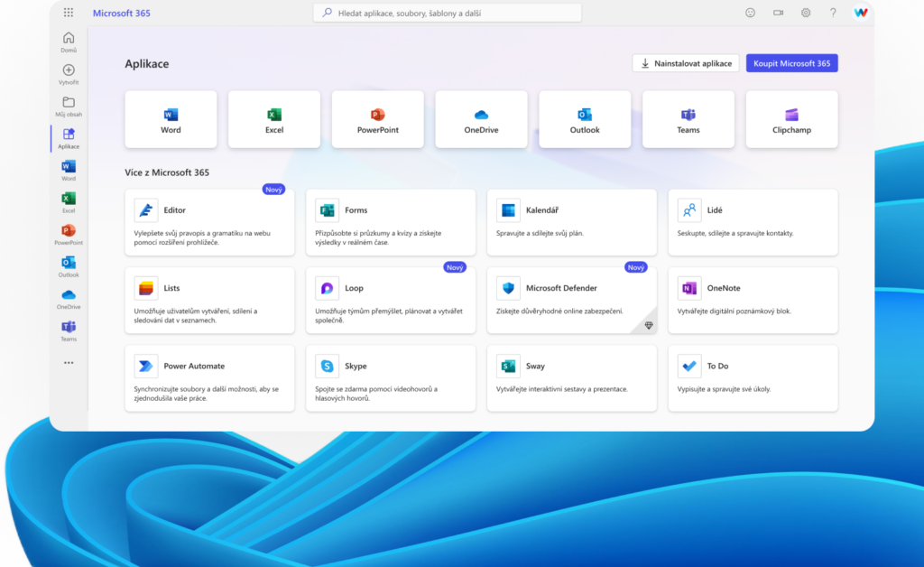924x567 pixels.
Task: Click the Kalendář card icon
Action: point(508,209)
